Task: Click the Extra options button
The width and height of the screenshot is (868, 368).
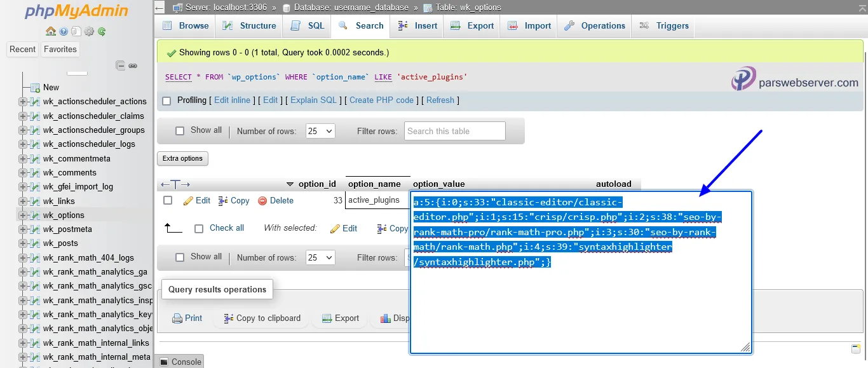Action: 182,158
